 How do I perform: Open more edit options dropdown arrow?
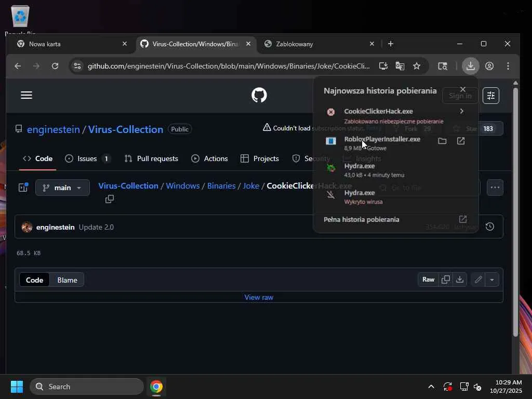492,280
